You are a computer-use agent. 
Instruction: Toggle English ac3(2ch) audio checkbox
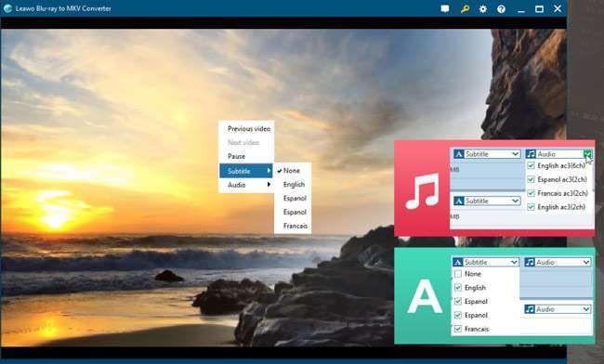pyautogui.click(x=532, y=207)
